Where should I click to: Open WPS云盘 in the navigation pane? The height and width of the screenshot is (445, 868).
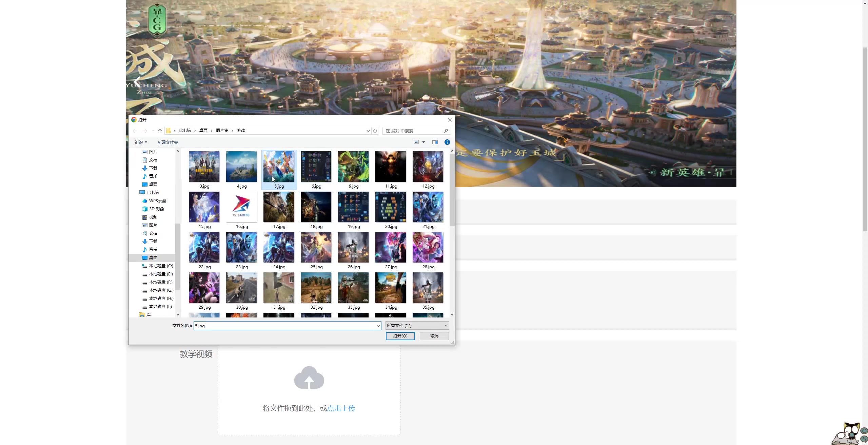pos(157,201)
